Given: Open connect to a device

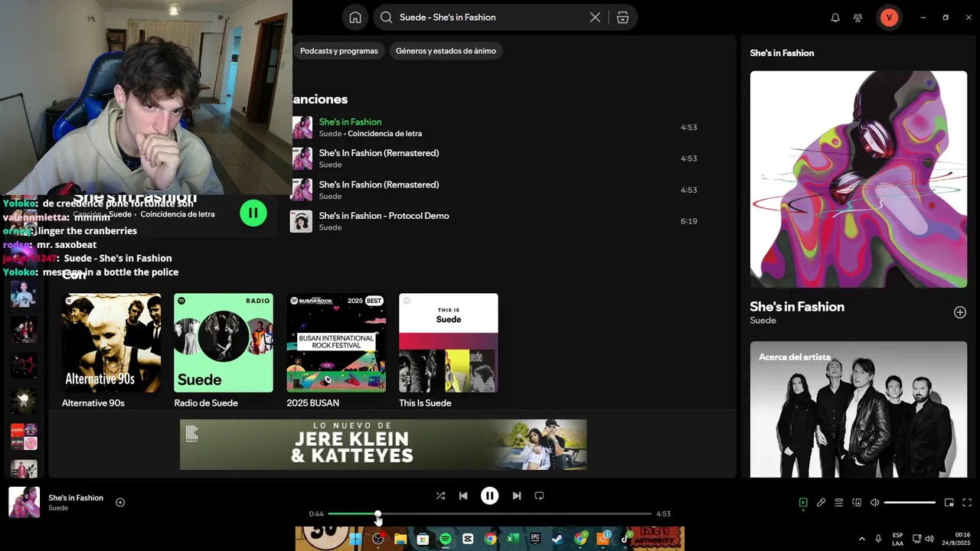Looking at the screenshot, I should pyautogui.click(x=857, y=503).
